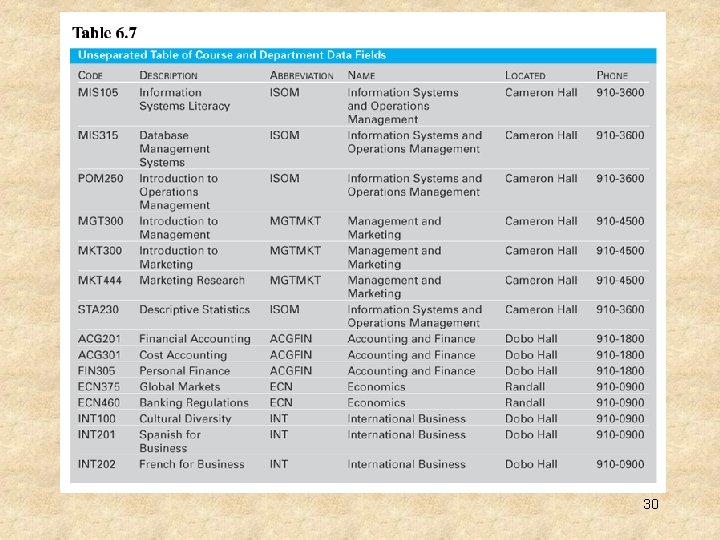The image size is (720, 540).
Task: Click phone 910-1800 in ACG201 row
Action: [620, 339]
